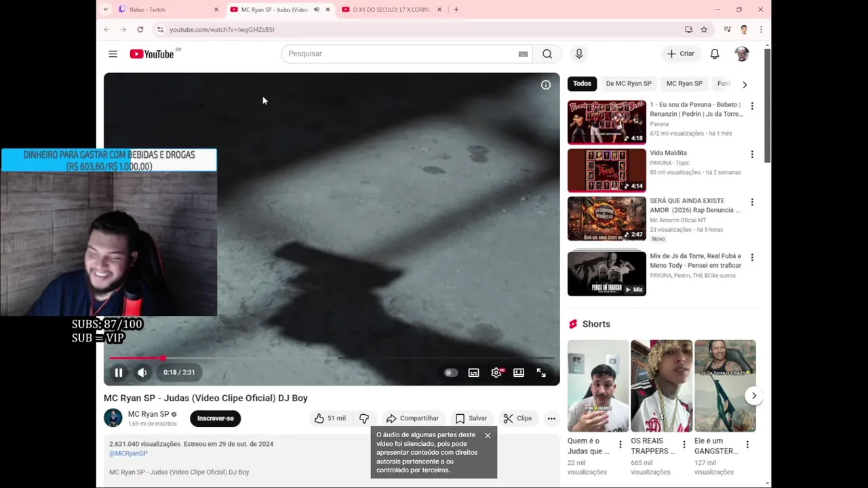This screenshot has width=868, height=488.
Task: Create a clip with Clipe button
Action: click(517, 418)
